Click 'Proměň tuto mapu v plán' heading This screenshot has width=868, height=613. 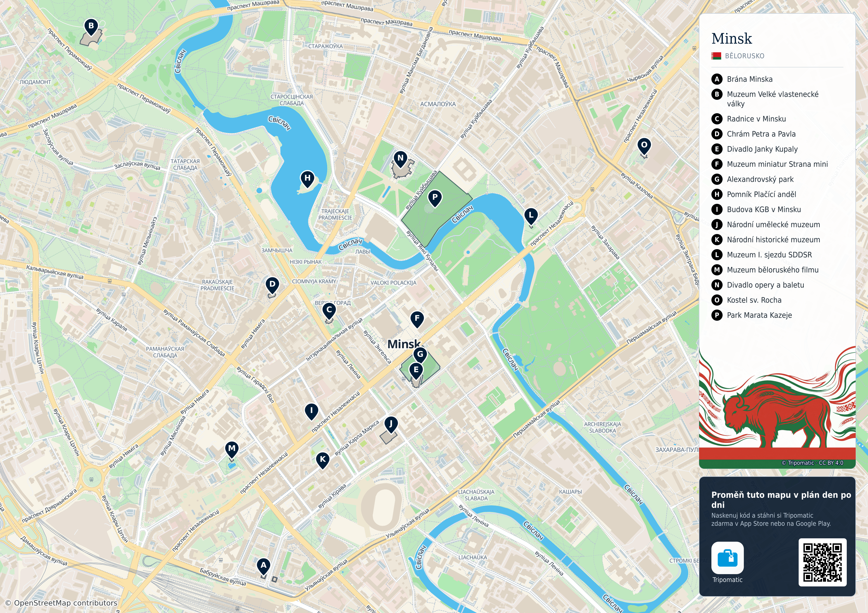781,499
